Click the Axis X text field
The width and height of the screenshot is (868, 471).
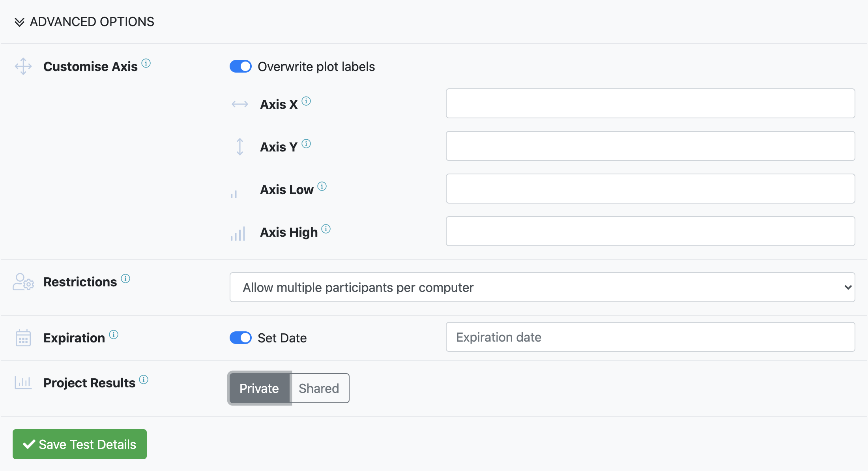pos(650,103)
